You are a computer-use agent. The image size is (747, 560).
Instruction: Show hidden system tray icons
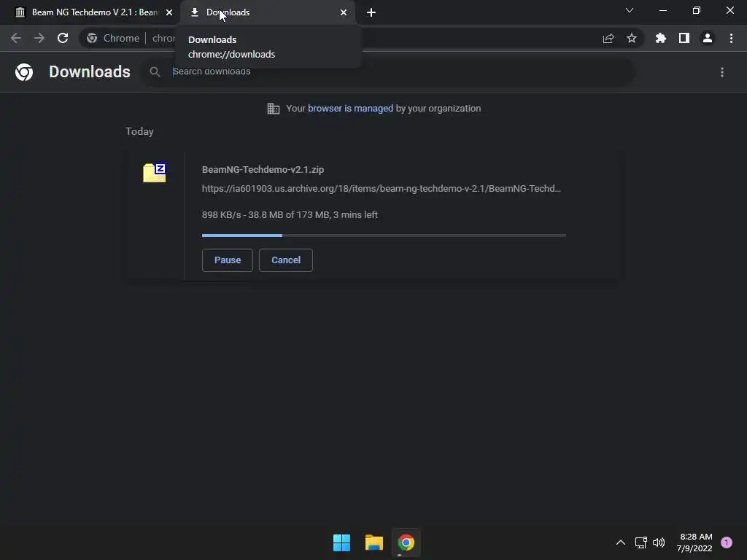[621, 542]
